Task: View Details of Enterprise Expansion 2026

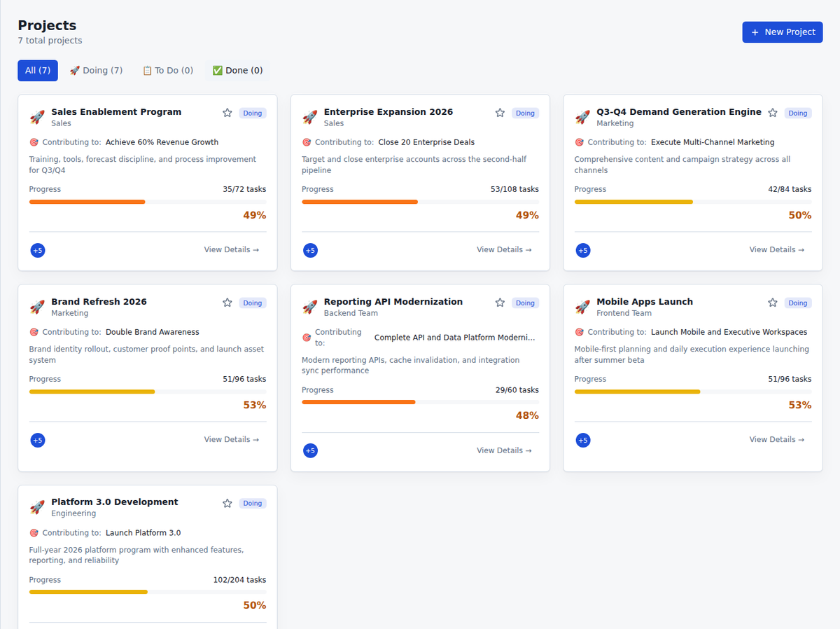Action: [504, 250]
